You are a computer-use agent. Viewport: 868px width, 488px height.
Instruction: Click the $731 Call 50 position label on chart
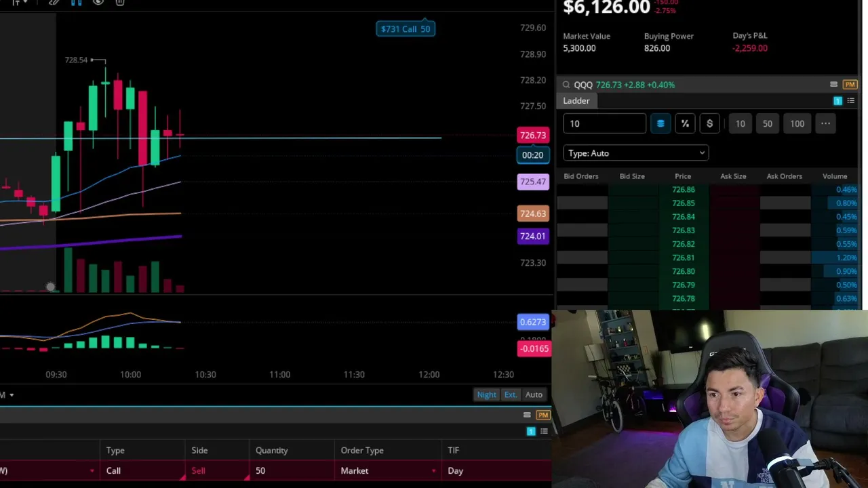point(406,28)
